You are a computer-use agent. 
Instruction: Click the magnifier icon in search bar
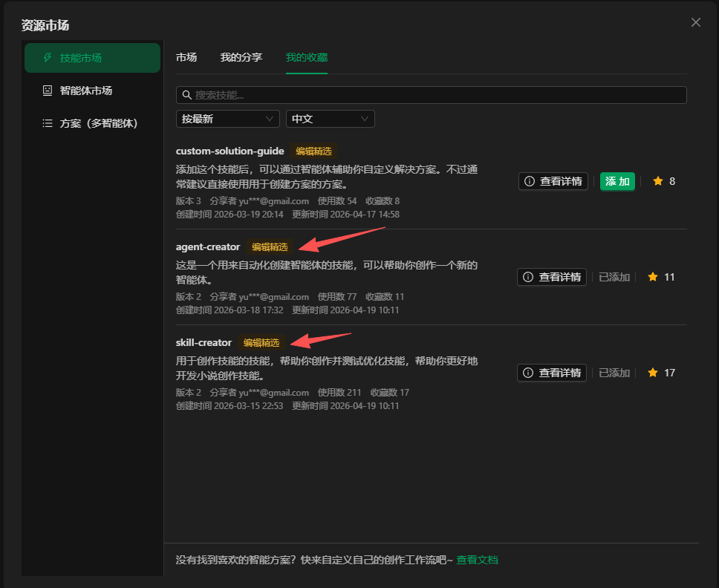point(186,96)
